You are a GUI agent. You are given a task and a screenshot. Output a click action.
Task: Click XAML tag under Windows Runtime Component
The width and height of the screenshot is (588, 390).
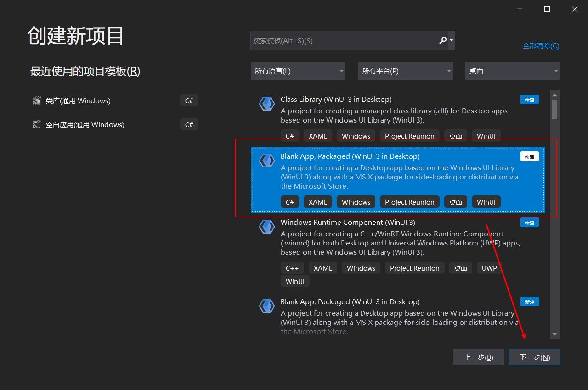323,268
